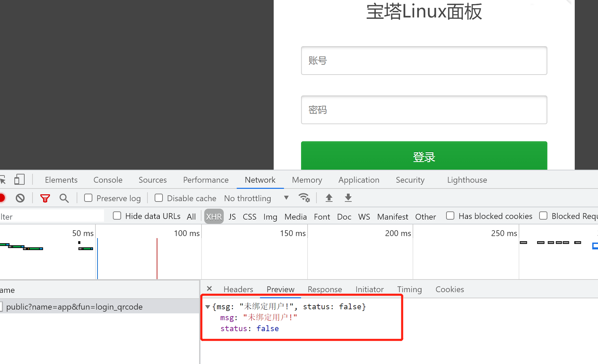Open the Security tab
Viewport: 598px width, 364px height.
coord(410,180)
